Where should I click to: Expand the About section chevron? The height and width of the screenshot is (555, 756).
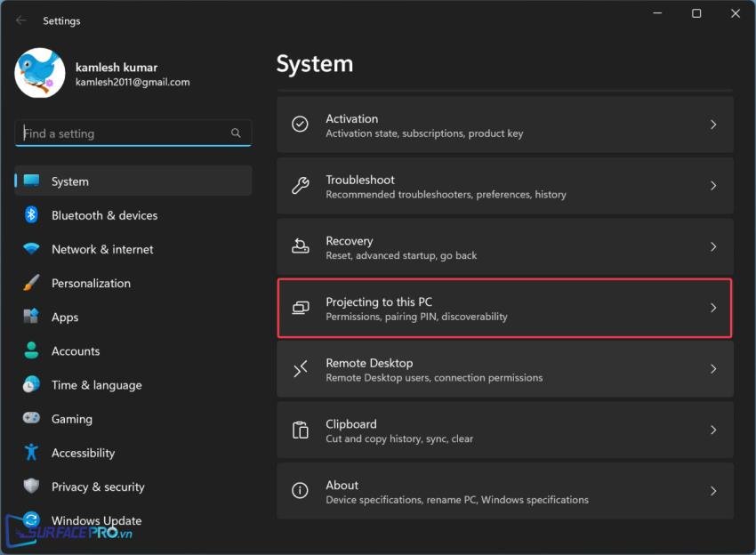pyautogui.click(x=713, y=491)
